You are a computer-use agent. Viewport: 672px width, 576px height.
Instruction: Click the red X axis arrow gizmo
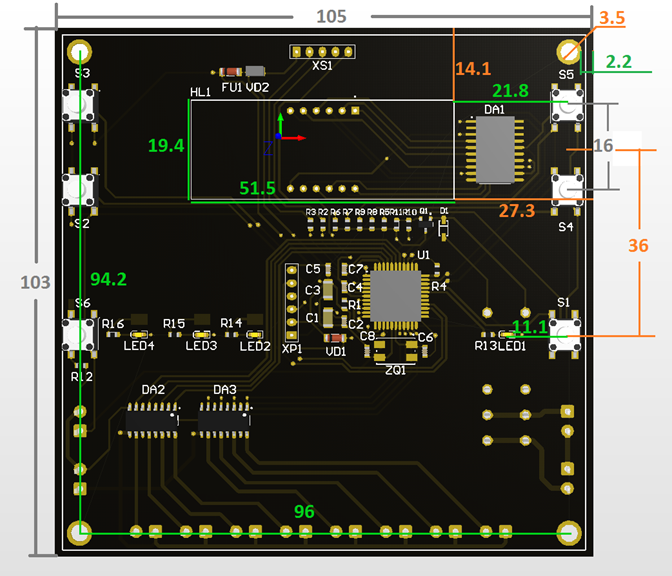[293, 138]
